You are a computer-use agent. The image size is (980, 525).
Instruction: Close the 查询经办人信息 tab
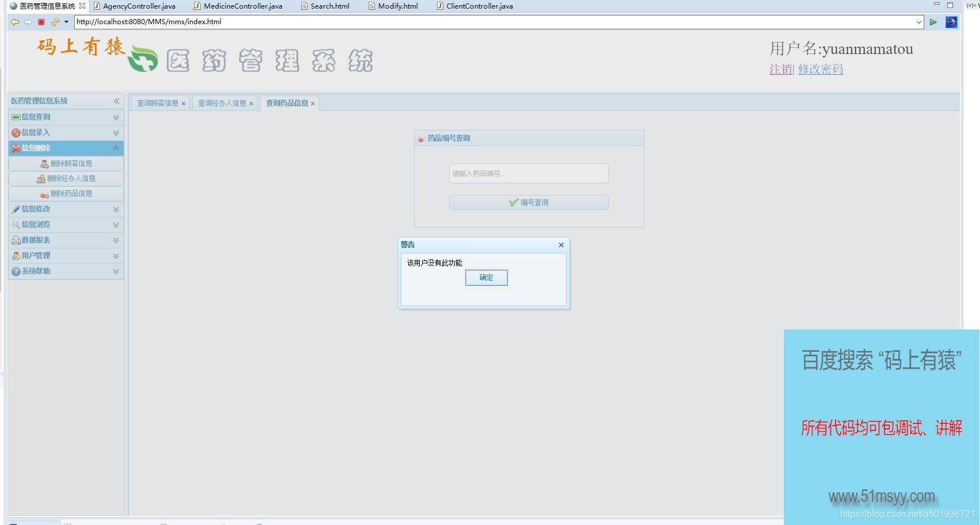point(251,104)
